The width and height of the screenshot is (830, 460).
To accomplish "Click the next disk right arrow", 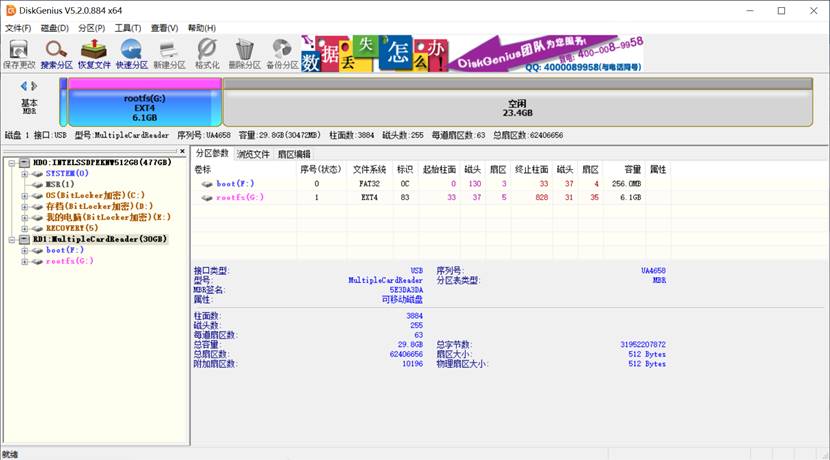I will pyautogui.click(x=34, y=86).
